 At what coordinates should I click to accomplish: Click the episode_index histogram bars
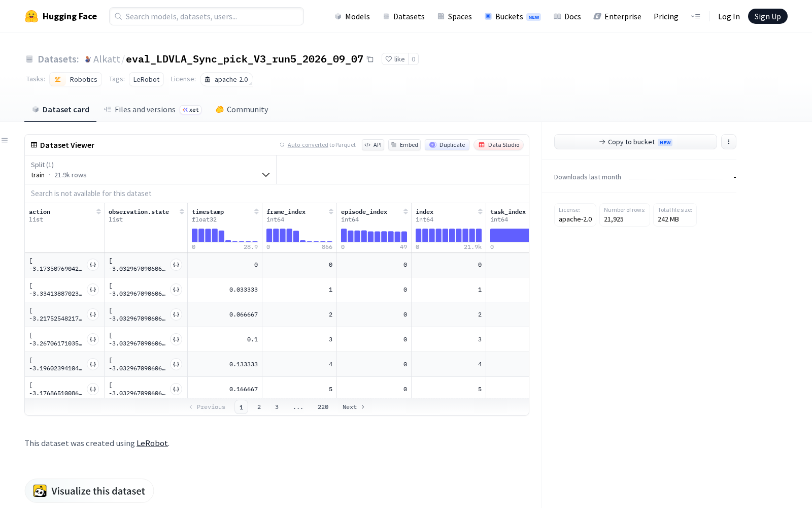pyautogui.click(x=374, y=235)
